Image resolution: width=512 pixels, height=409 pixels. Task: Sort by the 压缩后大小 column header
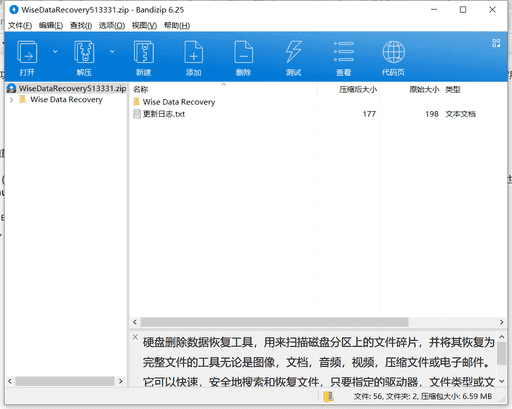pyautogui.click(x=348, y=89)
